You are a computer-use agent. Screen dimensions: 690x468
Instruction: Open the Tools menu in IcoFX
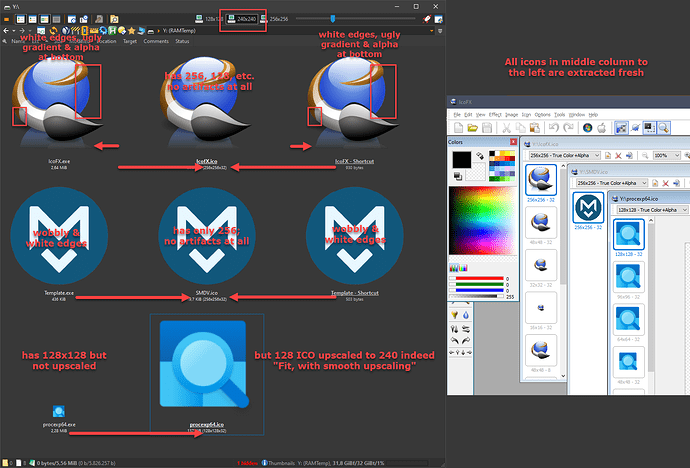coord(559,114)
